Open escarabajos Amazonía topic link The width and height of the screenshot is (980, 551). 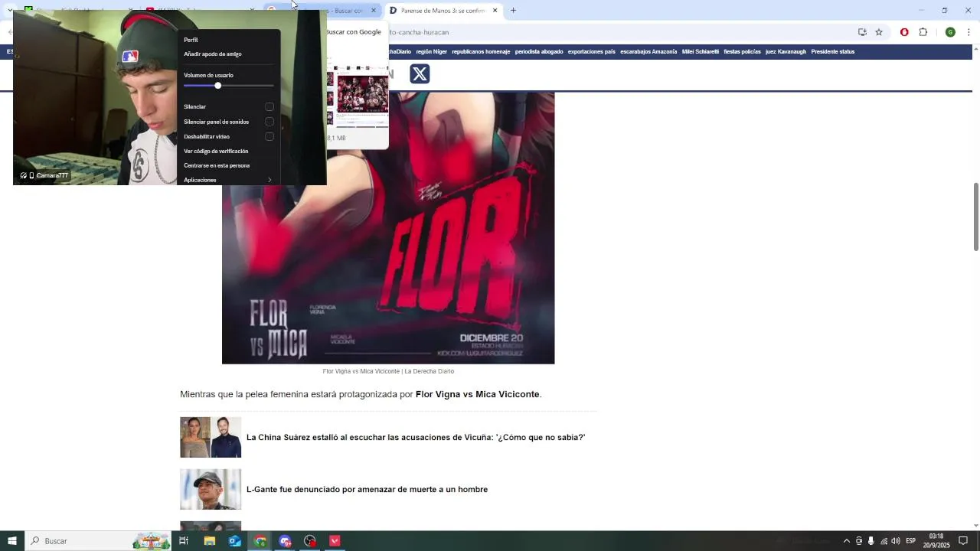coord(648,52)
